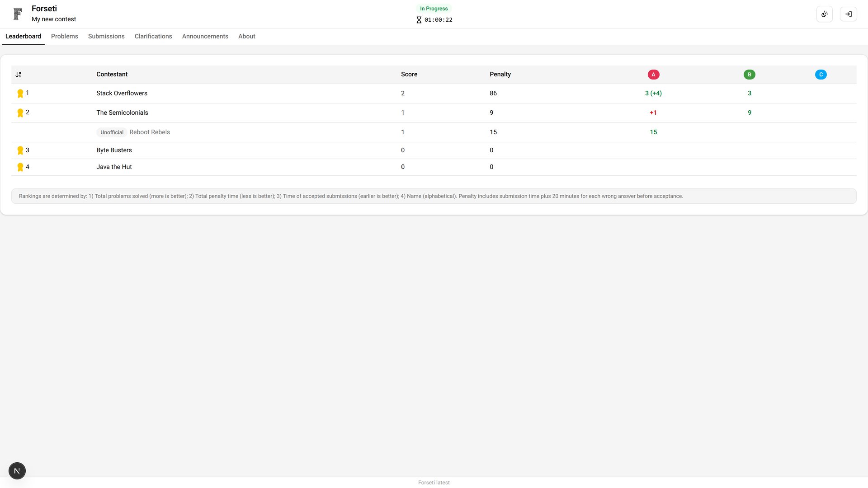This screenshot has width=868, height=488.
Task: Open the red problem A badge
Action: tap(653, 74)
